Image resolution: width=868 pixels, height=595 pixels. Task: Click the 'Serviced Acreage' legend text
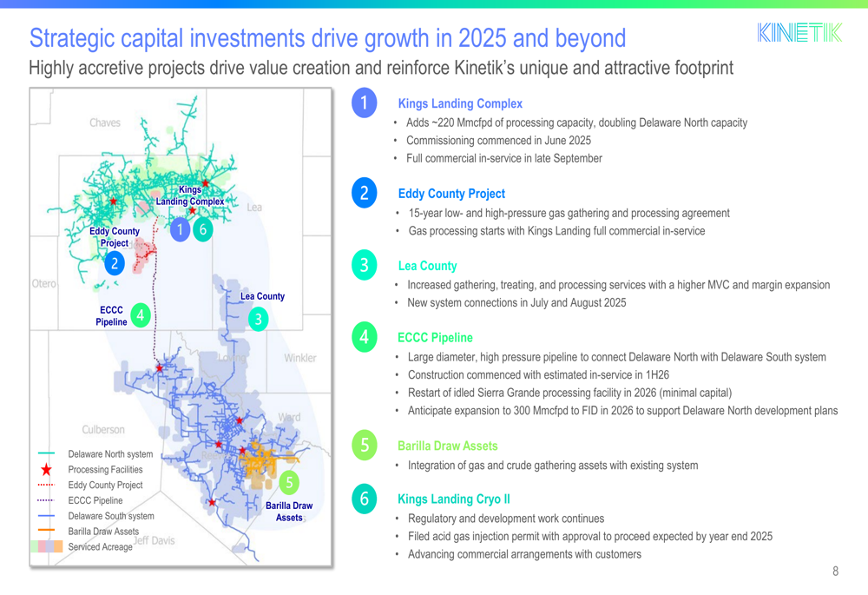pos(100,547)
